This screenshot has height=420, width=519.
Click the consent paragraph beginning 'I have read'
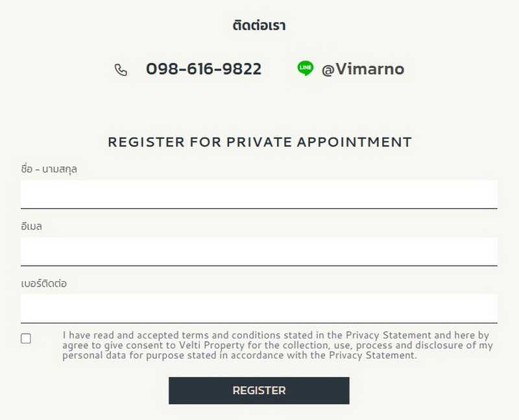[x=278, y=345]
